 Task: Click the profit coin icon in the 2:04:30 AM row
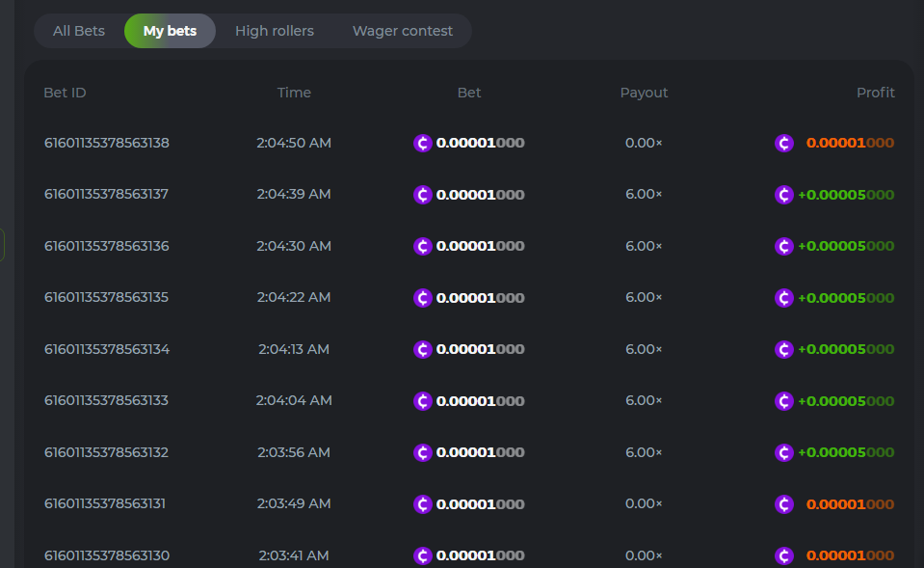(784, 246)
